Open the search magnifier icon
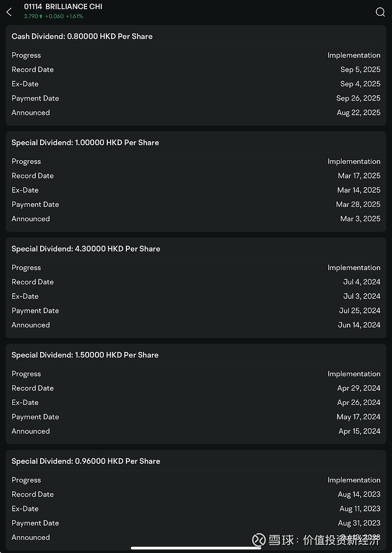 tap(380, 12)
